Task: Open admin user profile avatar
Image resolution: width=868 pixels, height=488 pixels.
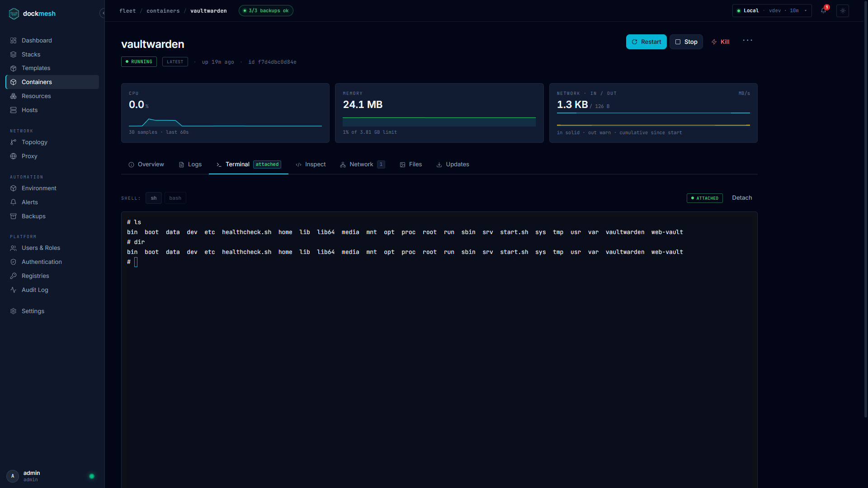Action: (x=13, y=476)
